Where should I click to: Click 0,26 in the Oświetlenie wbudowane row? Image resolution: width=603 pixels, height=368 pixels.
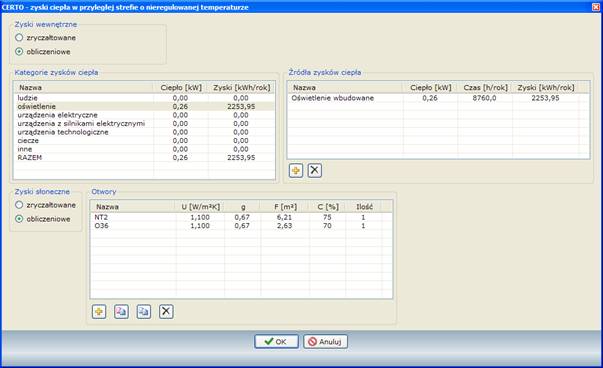(430, 98)
